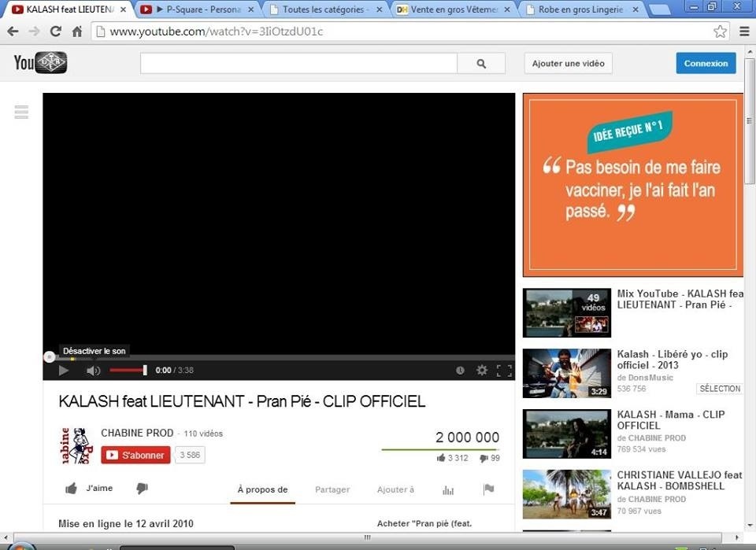
Task: Click the Ajouter une vidéo button
Action: (568, 64)
